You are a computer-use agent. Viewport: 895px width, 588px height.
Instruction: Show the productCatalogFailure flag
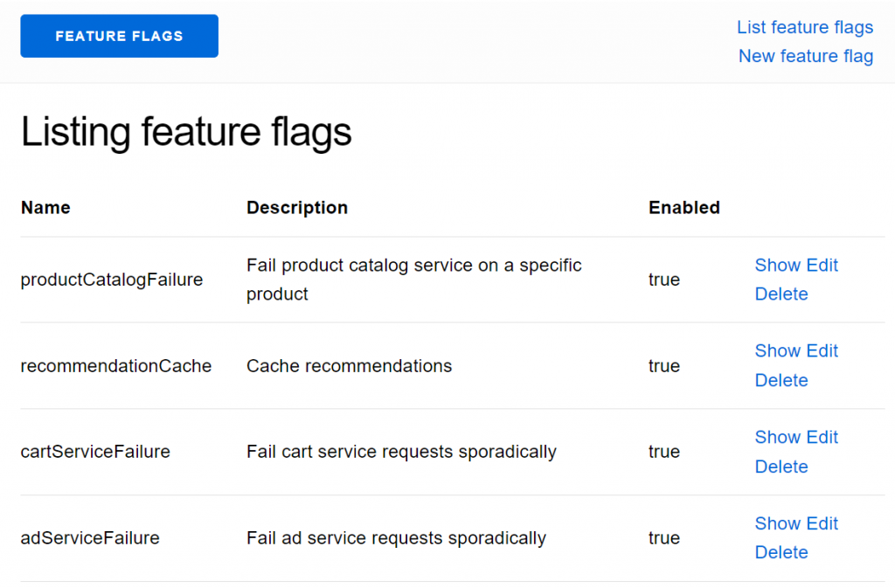point(777,265)
